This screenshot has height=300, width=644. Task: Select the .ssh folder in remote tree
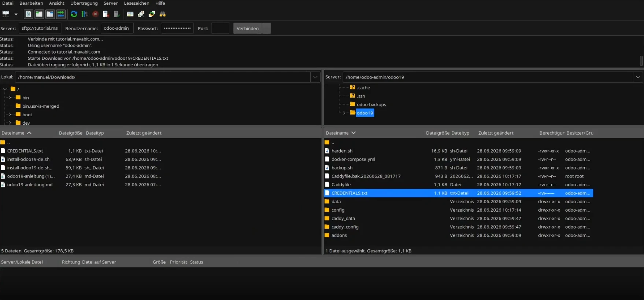(x=361, y=96)
